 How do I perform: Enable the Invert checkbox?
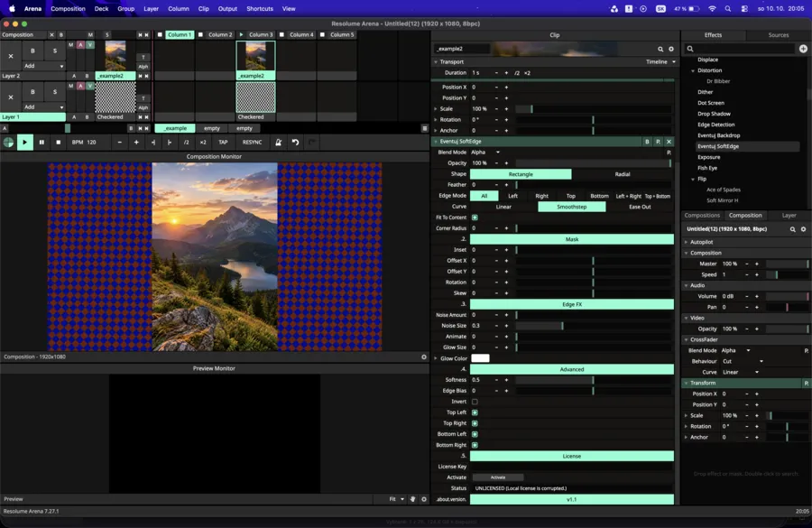coord(475,402)
